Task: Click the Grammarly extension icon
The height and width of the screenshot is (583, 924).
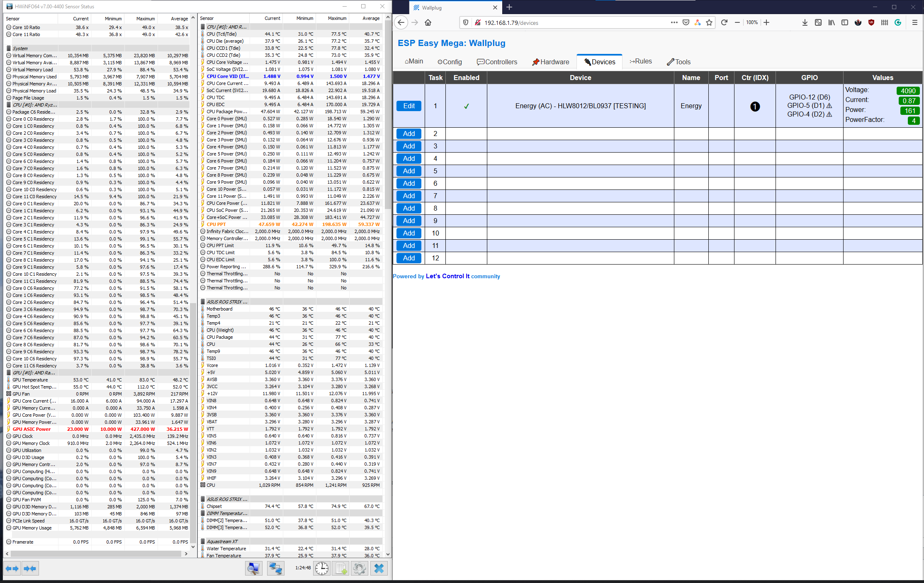Action: (898, 22)
